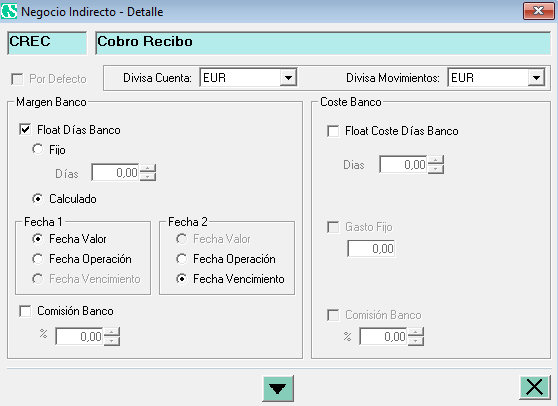Click the green X cancel button

pos(534,387)
